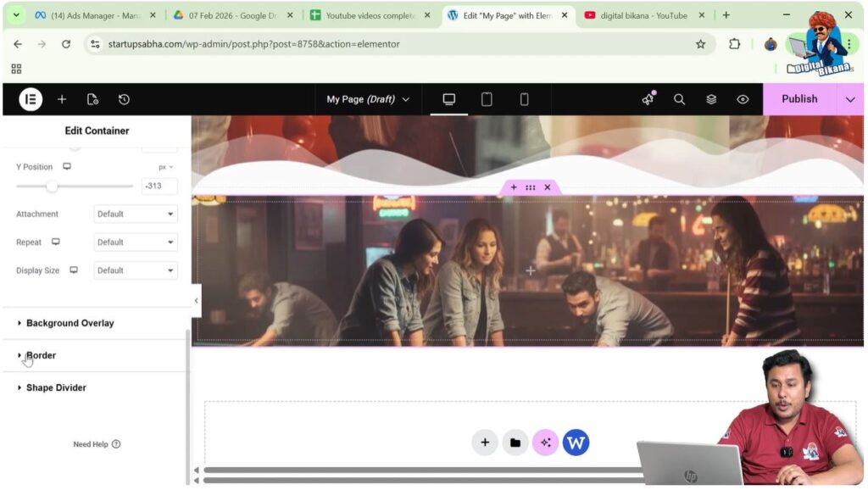868x490 pixels.
Task: Switch to the digital bikana YouTube tab
Action: [643, 15]
